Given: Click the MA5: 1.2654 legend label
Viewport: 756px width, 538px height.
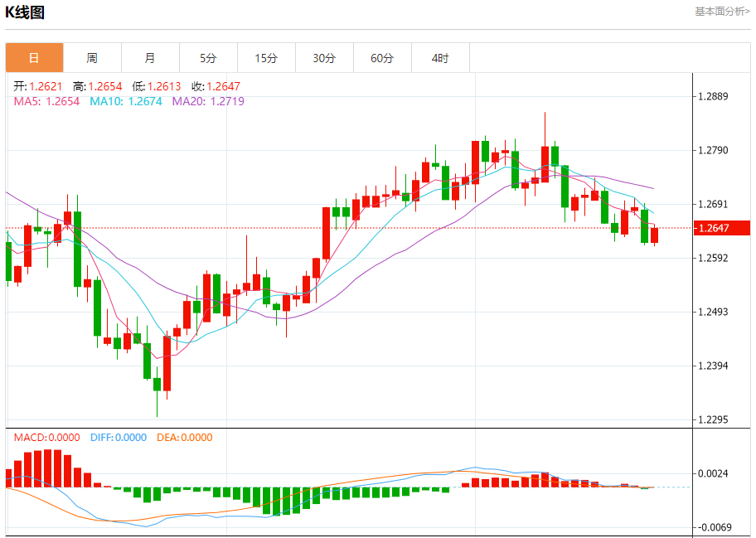Looking at the screenshot, I should click(46, 101).
